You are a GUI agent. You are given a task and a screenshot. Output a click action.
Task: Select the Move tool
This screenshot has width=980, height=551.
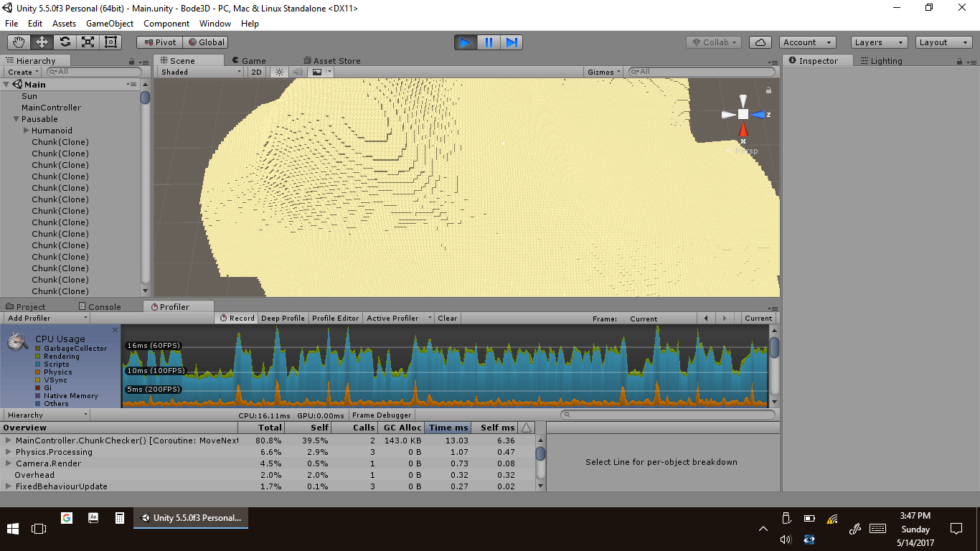(42, 42)
